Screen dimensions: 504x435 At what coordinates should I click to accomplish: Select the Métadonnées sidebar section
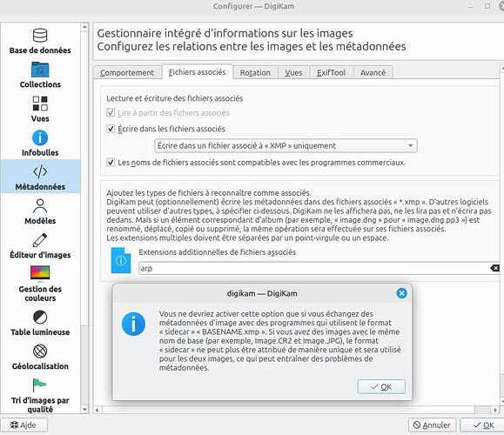(40, 177)
